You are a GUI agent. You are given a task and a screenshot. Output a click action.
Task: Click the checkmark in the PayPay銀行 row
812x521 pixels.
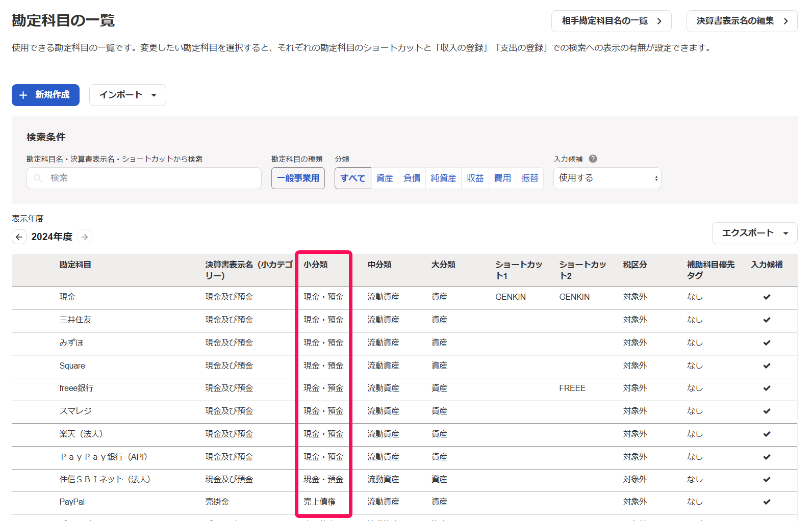[767, 457]
